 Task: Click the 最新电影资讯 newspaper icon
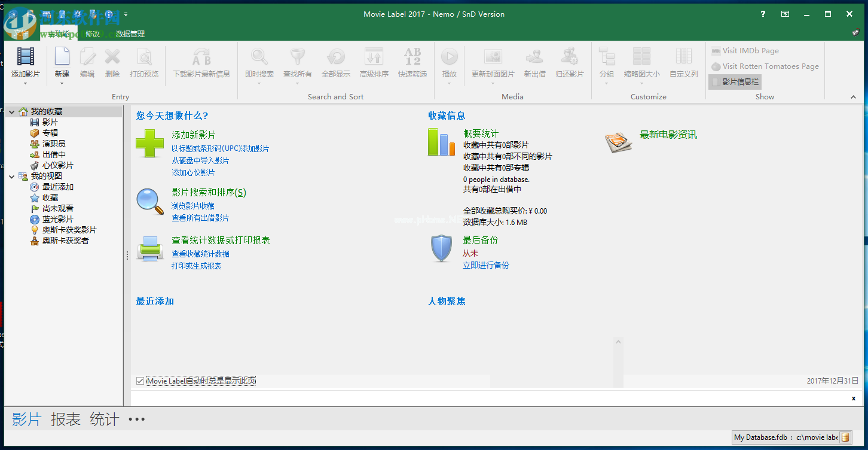[619, 142]
